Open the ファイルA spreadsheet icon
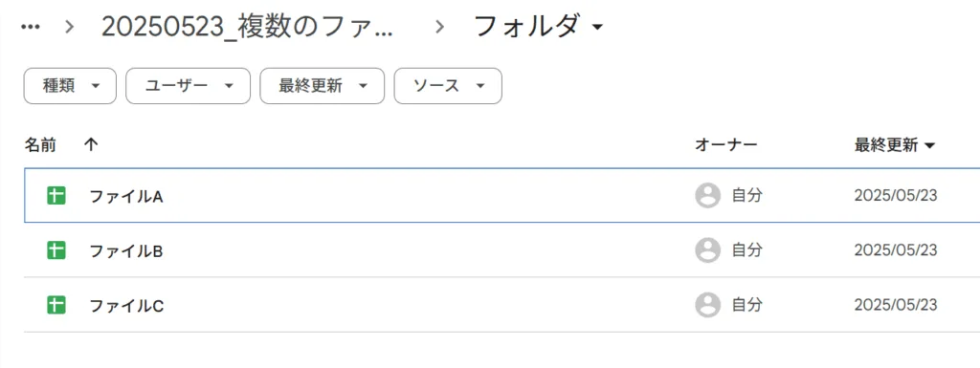 (56, 196)
